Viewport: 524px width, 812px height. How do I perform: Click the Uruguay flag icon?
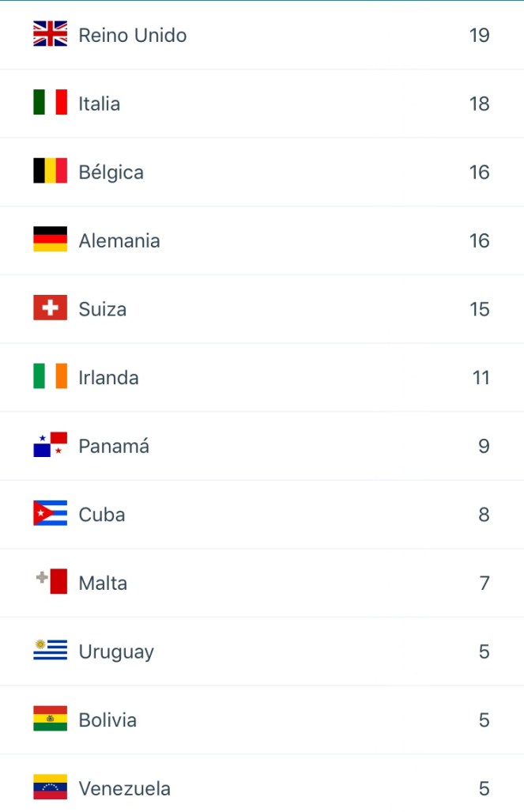tap(50, 651)
